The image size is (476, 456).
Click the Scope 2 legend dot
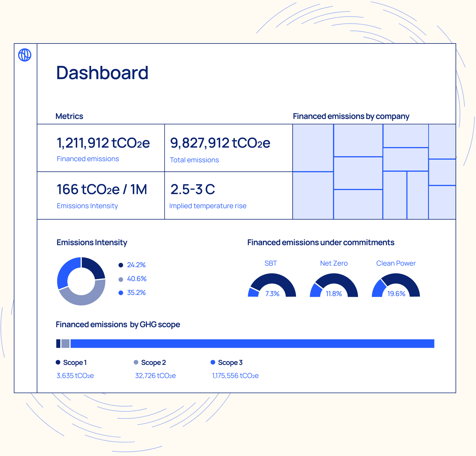136,362
